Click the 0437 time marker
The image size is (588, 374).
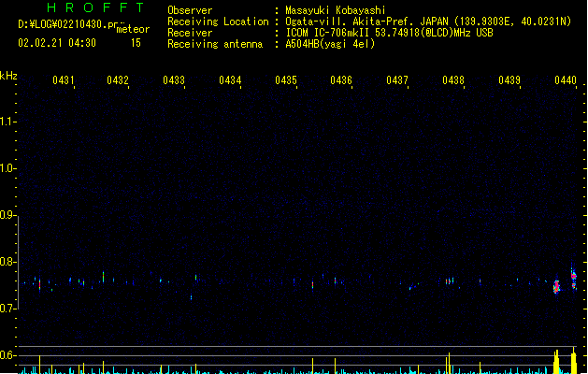[x=397, y=80]
